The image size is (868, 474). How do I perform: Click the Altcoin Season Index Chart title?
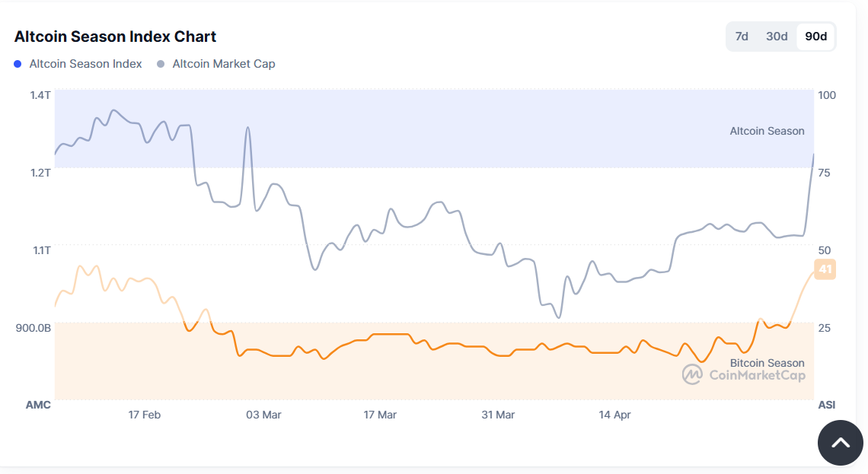coord(115,37)
